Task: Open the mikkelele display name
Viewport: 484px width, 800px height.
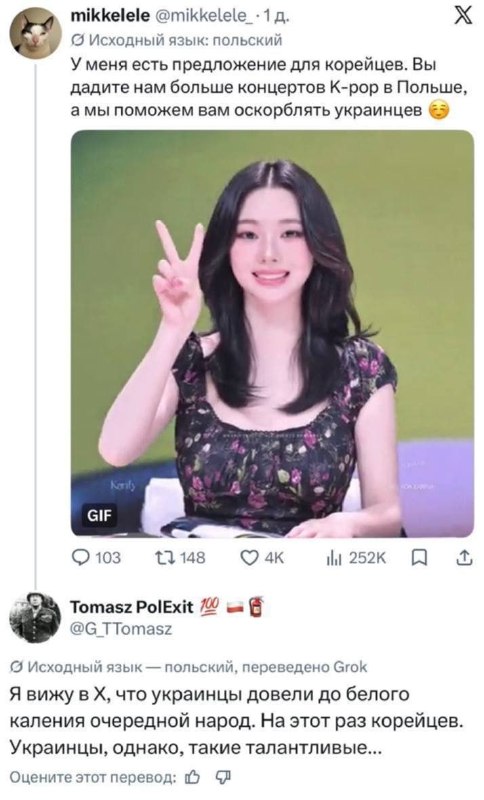Action: (x=110, y=16)
